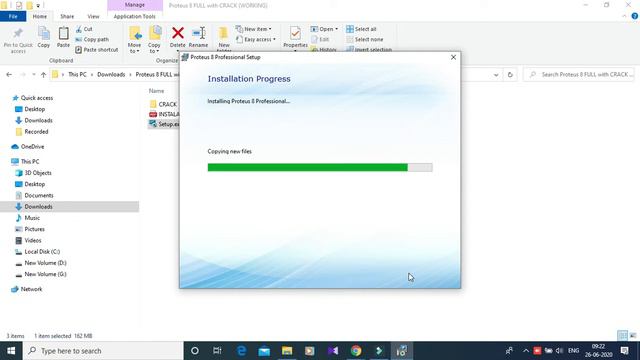Click the Edit command in ribbon
The image size is (640, 360).
[x=320, y=40]
